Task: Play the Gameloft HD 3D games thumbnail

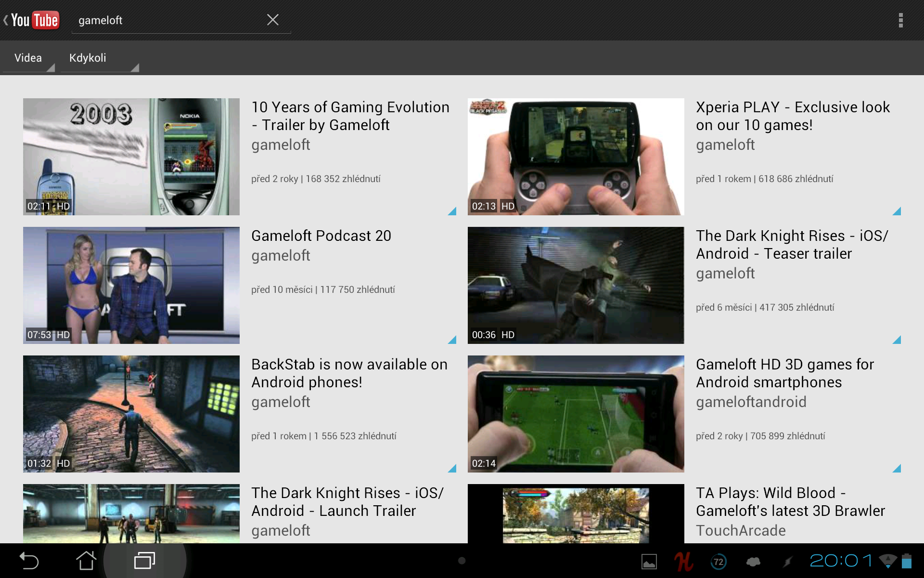Action: [x=576, y=414]
